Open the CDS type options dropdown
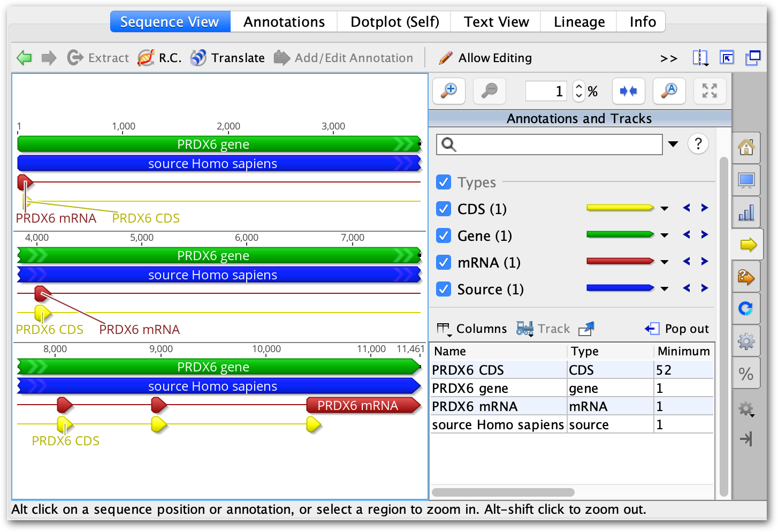This screenshot has height=532, width=778. (665, 208)
